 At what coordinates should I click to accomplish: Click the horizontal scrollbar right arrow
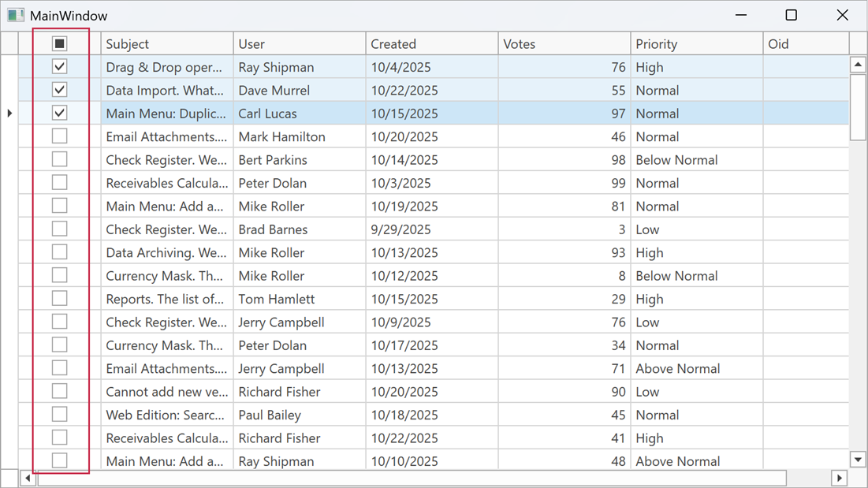click(840, 478)
